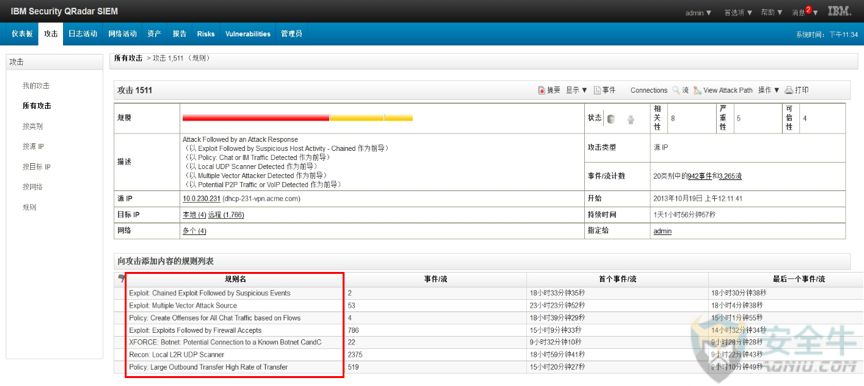The width and height of the screenshot is (864, 386).
Task: Click the source IP 10.0.230.231 link
Action: pyautogui.click(x=201, y=198)
